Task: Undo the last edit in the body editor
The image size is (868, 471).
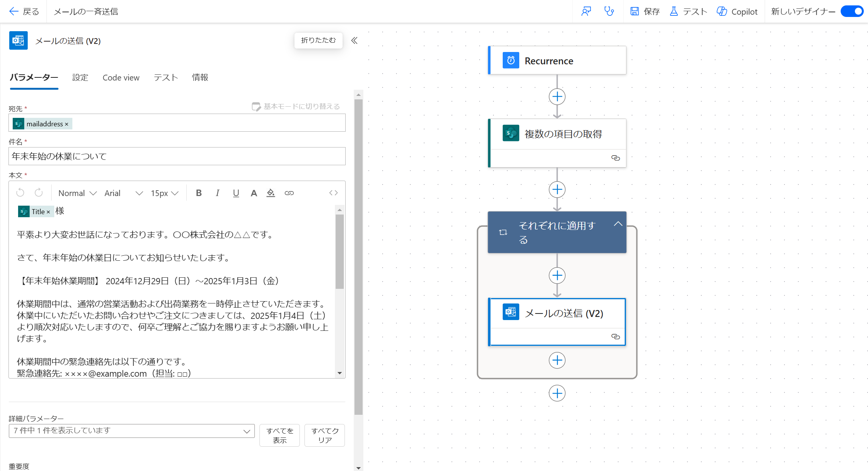Action: 20,193
